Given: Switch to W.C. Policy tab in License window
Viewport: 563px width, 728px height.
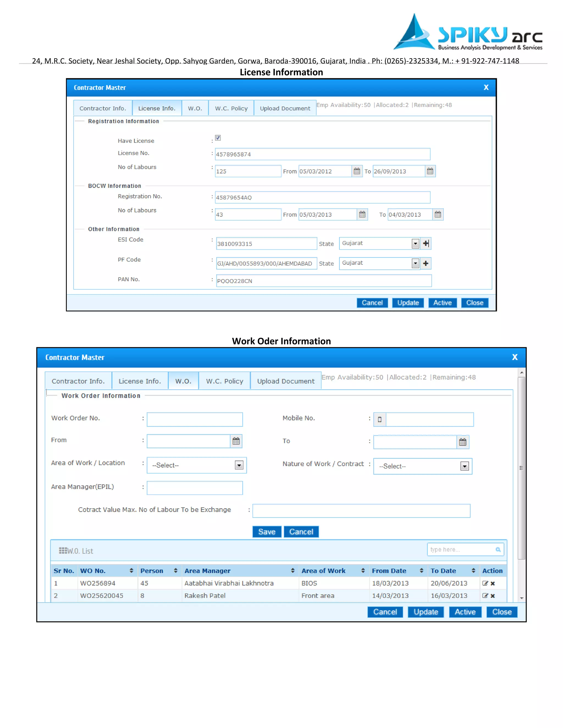Looking at the screenshot, I should coord(231,108).
